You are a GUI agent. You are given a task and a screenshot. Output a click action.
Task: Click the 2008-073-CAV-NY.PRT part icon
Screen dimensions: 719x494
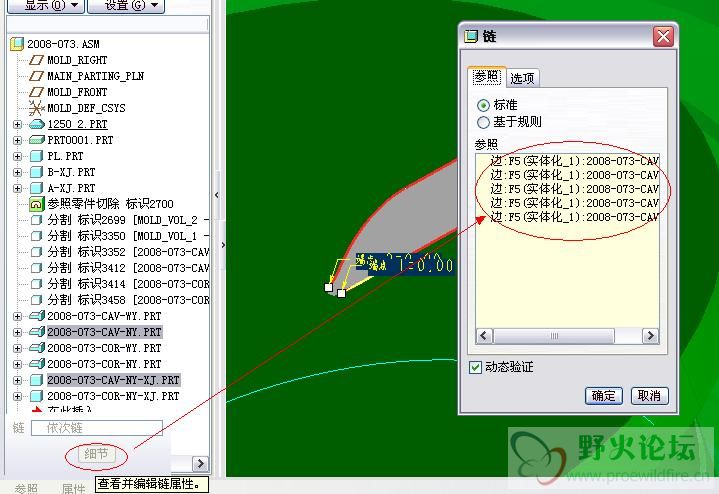point(37,332)
